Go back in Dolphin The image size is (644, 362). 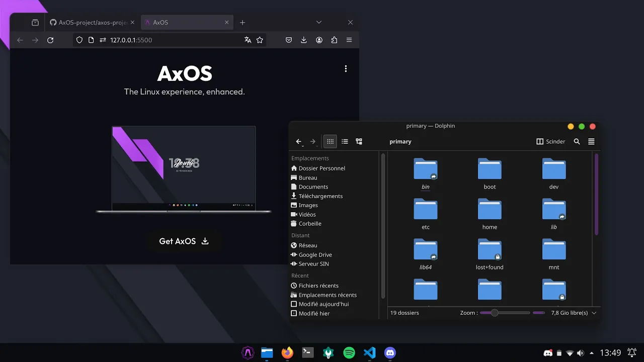[x=299, y=142]
